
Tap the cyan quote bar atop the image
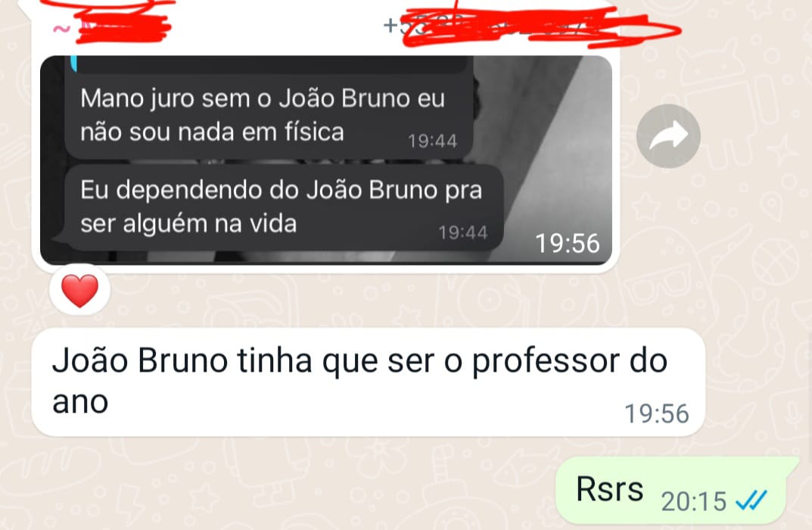(74, 63)
